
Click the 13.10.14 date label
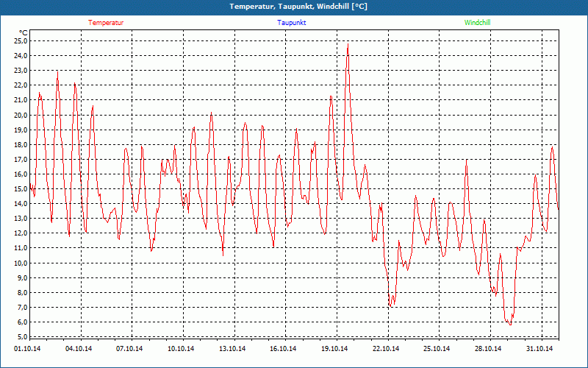coord(232,349)
